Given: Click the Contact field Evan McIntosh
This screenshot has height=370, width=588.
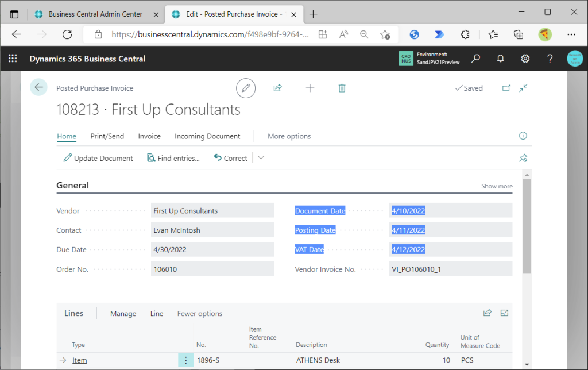Looking at the screenshot, I should [x=212, y=230].
